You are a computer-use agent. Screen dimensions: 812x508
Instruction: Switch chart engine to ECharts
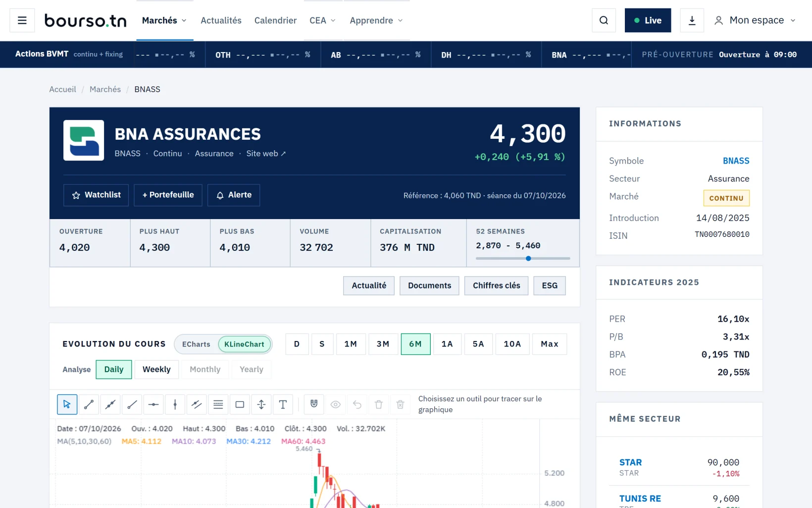[x=196, y=344]
